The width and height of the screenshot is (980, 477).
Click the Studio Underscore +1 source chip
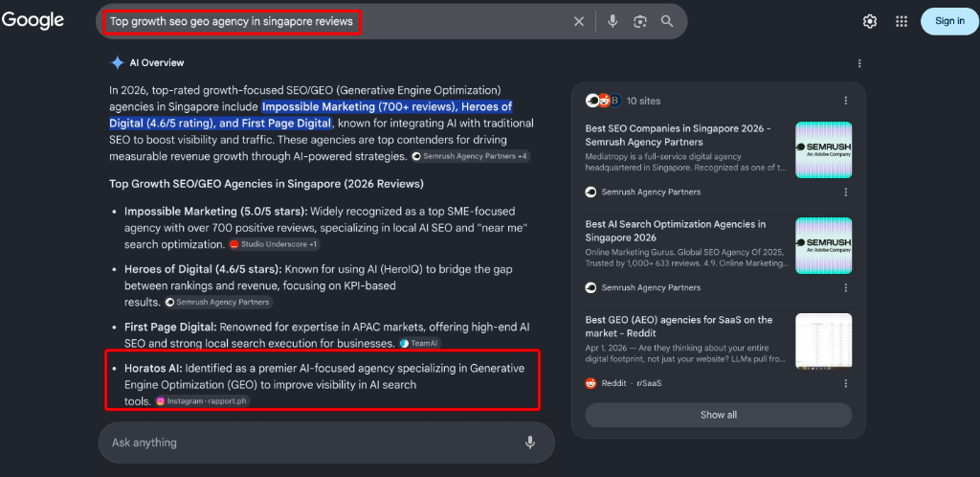(x=275, y=244)
